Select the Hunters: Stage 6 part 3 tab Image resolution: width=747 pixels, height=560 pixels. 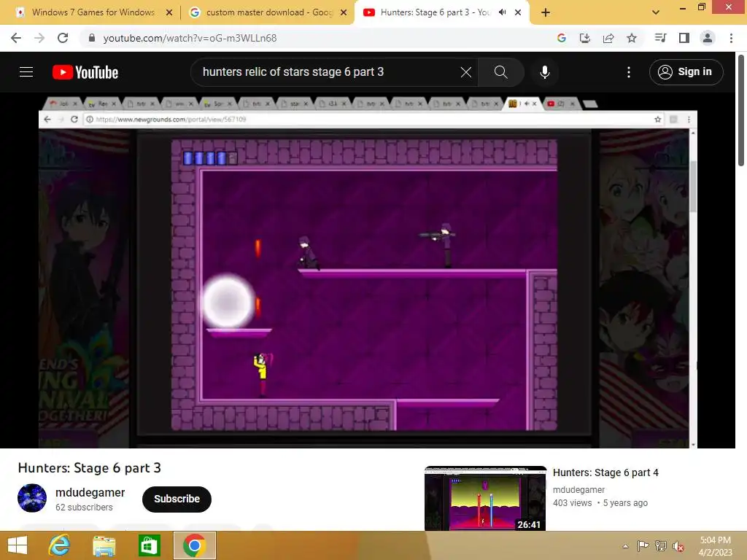tap(435, 12)
